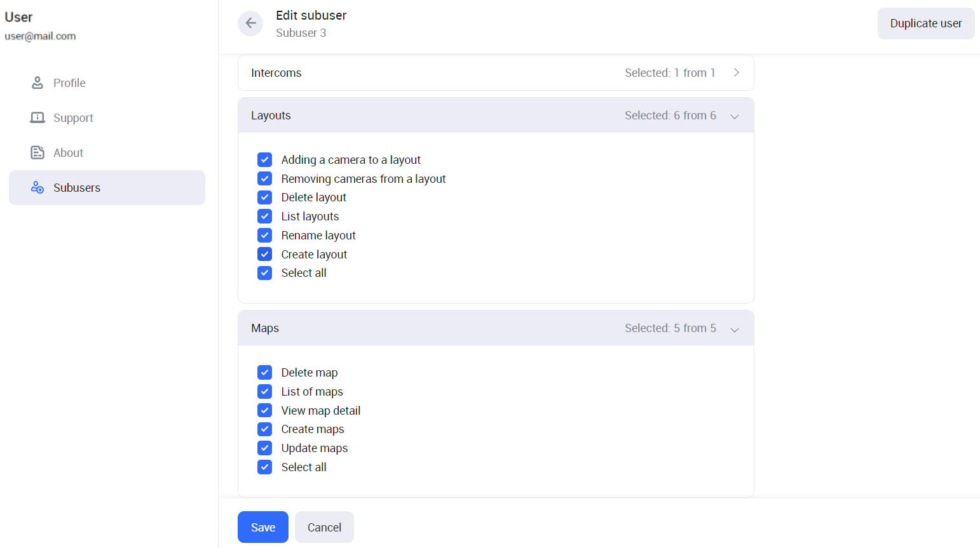Image resolution: width=980 pixels, height=548 pixels.
Task: Go to the About menu item
Action: click(x=68, y=152)
